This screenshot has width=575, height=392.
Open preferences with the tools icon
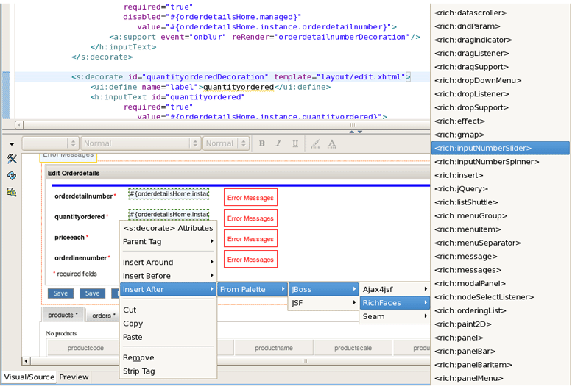[x=12, y=159]
